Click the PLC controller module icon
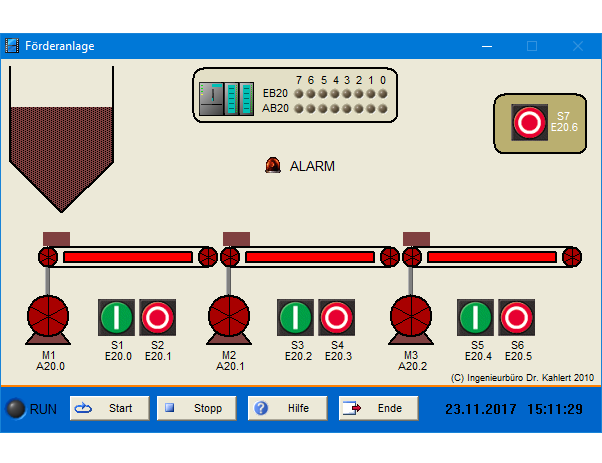The width and height of the screenshot is (602, 463). [227, 99]
